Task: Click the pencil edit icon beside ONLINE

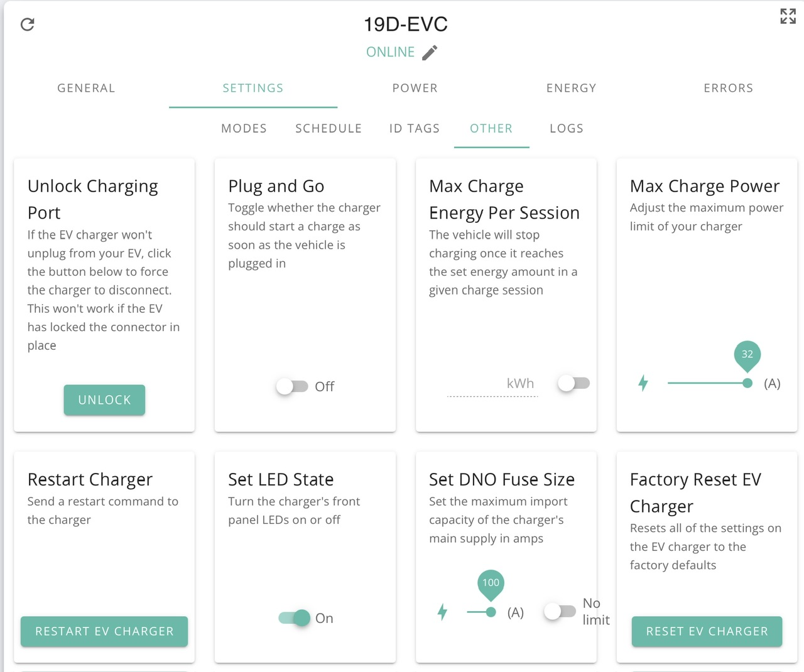Action: 430,52
